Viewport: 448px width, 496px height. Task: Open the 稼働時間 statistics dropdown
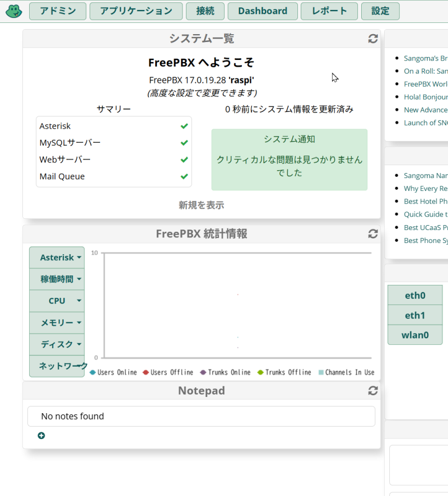click(x=57, y=279)
